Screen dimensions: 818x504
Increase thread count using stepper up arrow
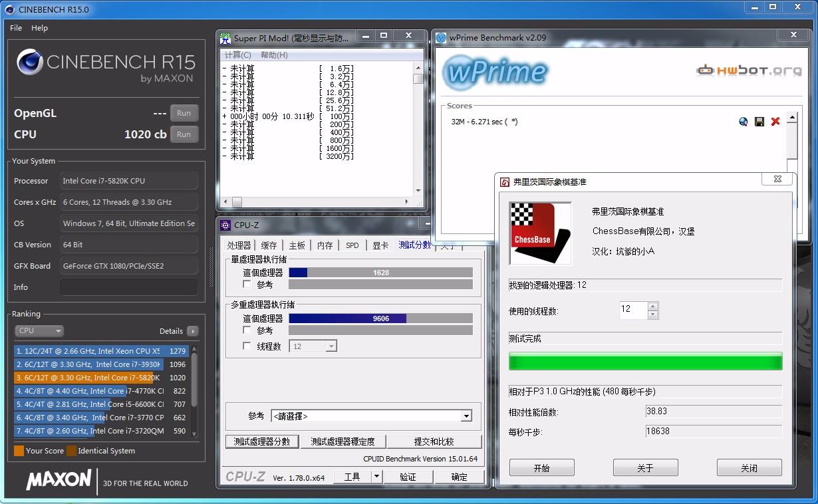click(652, 307)
